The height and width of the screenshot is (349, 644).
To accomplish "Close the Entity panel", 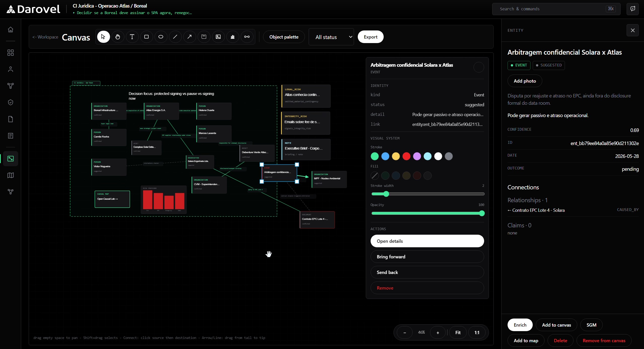I will [x=633, y=30].
